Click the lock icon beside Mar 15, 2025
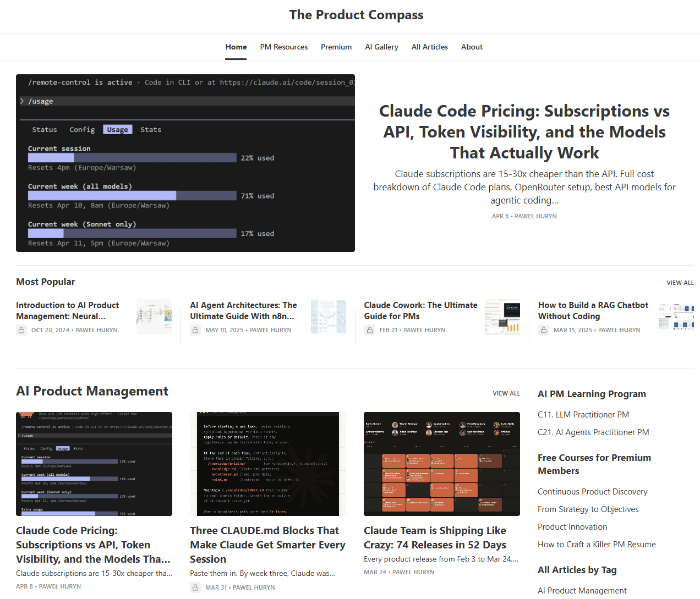 coord(544,330)
